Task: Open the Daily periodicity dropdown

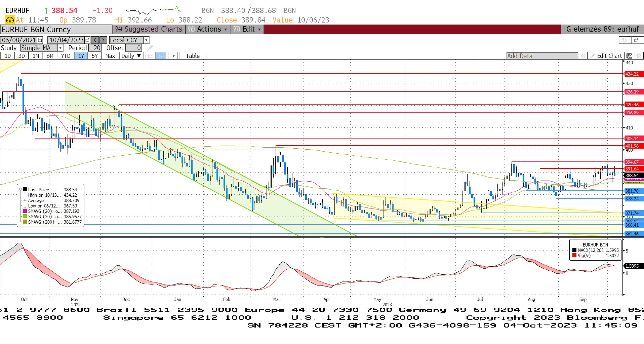Action: click(131, 56)
